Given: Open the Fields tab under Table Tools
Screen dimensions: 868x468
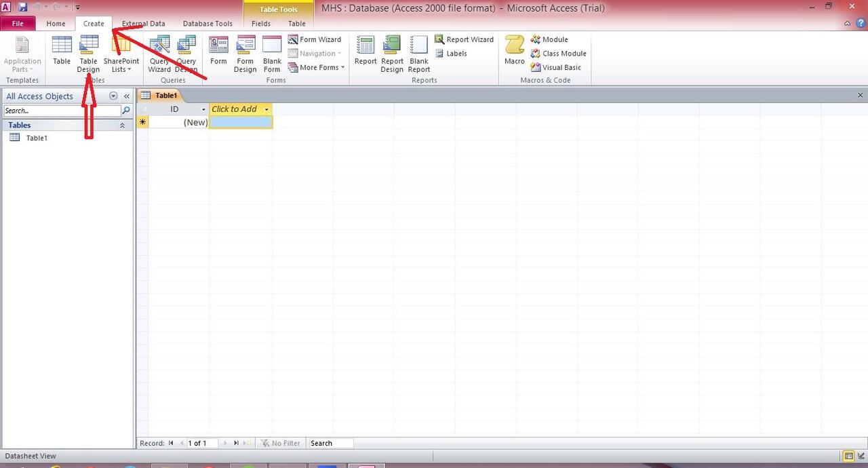Looking at the screenshot, I should pyautogui.click(x=261, y=24).
